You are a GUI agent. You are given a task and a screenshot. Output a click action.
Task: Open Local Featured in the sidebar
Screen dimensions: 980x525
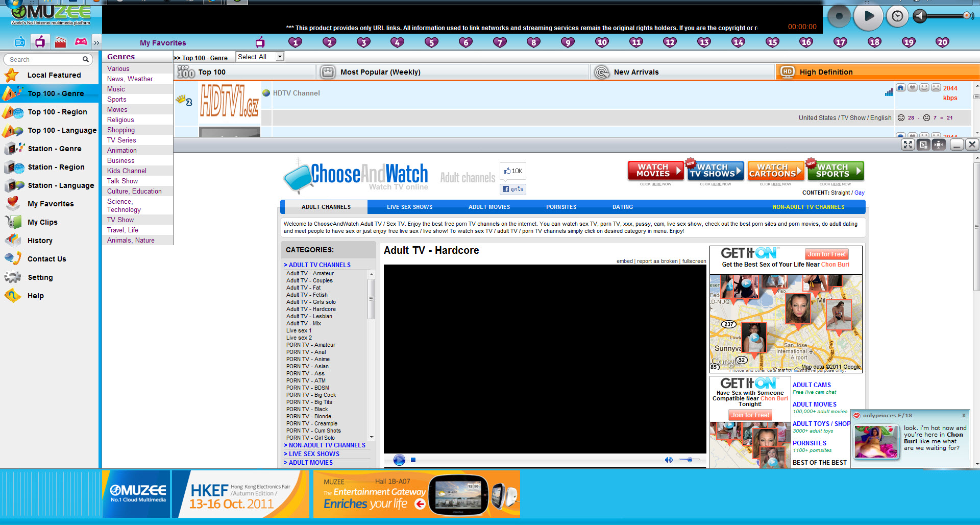(50, 75)
